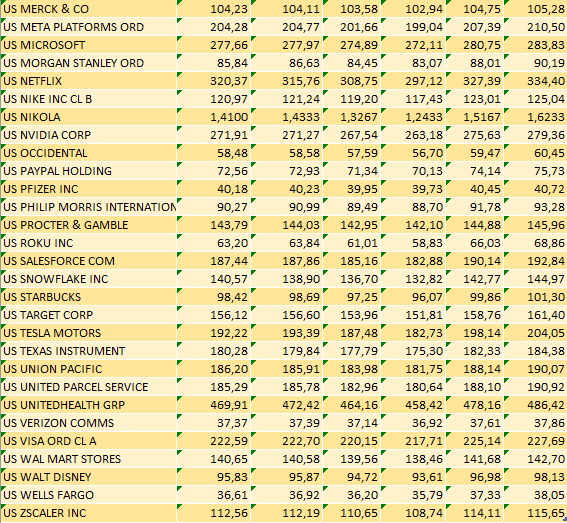Click Snowflake's value 138,90

(x=301, y=279)
